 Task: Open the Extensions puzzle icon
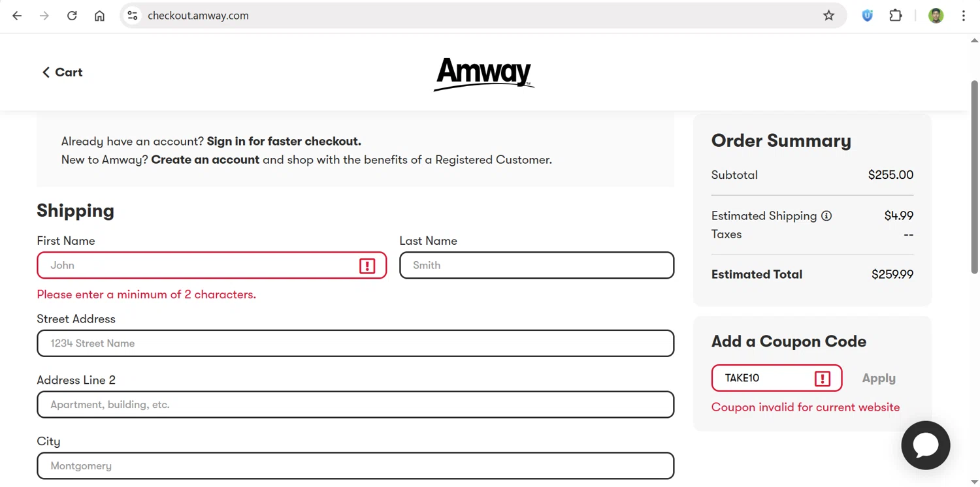896,16
